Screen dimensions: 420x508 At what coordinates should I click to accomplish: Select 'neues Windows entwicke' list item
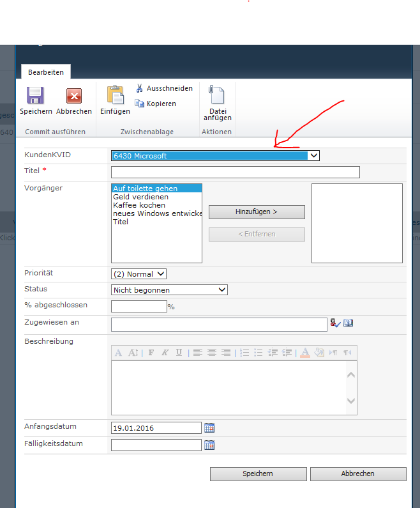click(156, 213)
